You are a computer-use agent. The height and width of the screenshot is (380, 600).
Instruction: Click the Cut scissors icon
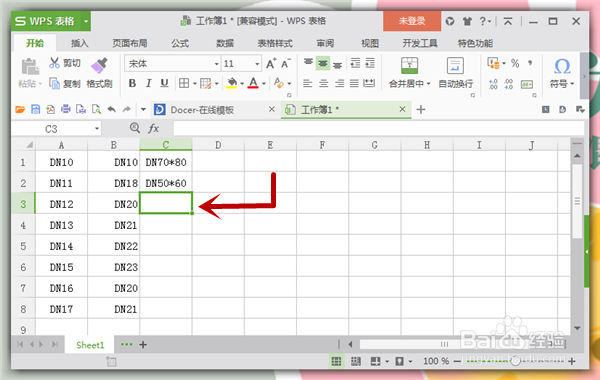[x=54, y=63]
